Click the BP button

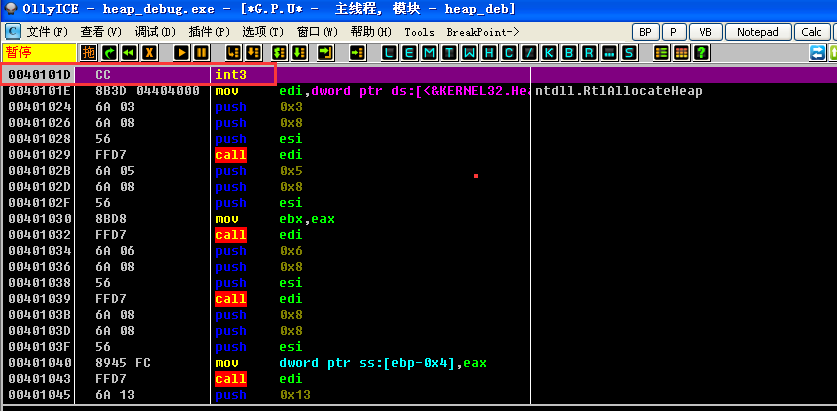[x=645, y=32]
